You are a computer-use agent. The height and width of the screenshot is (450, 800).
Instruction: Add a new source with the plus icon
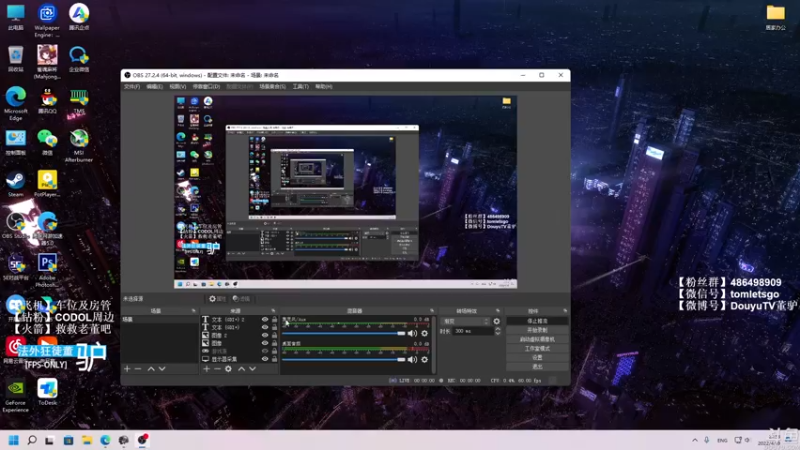pos(207,368)
